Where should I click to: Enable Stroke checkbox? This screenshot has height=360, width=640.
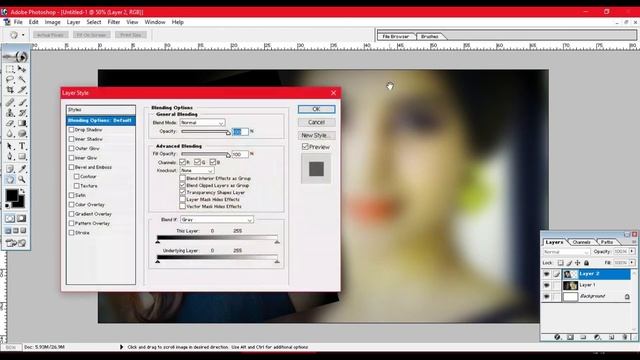pos(71,233)
